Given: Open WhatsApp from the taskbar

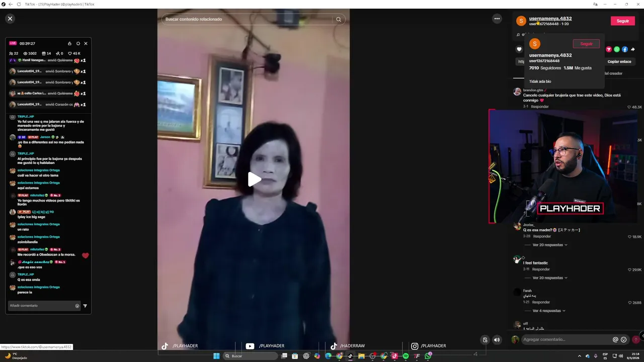Looking at the screenshot, I should coord(428,356).
